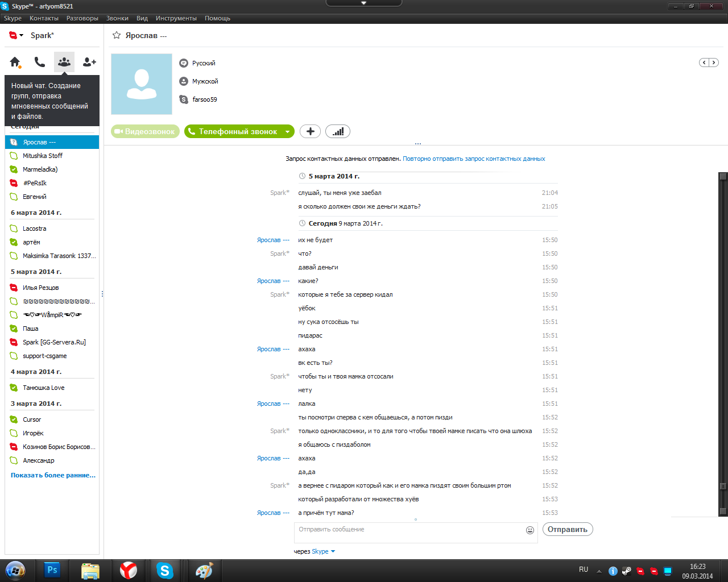This screenshot has width=728, height=582.
Task: Open the Mitushka Stoff conversation
Action: (52, 156)
